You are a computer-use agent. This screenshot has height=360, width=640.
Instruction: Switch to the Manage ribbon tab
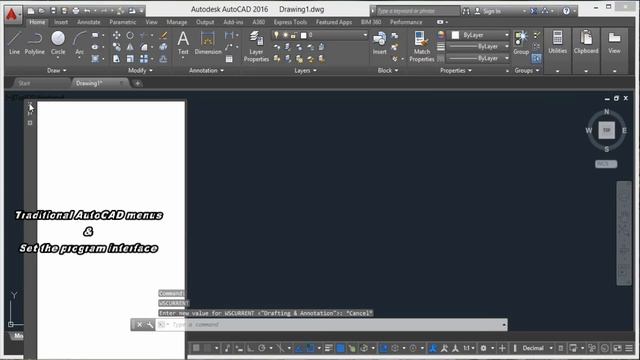pos(176,22)
